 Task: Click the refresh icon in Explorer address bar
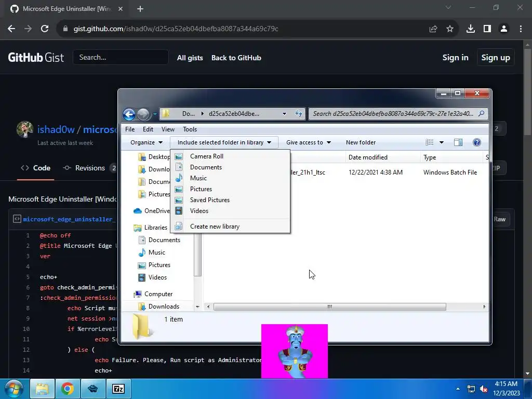click(299, 114)
